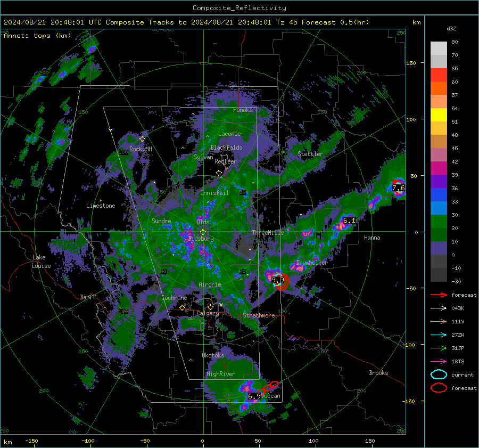Screen dimensions: 479x448
Task: Click the Limestone label
Action: (101, 206)
